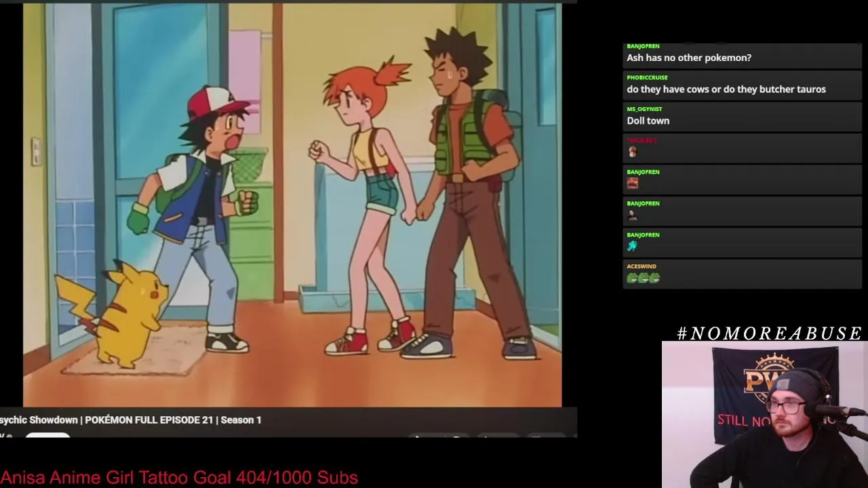Click the red username in chat
868x488 pixels.
click(641, 140)
